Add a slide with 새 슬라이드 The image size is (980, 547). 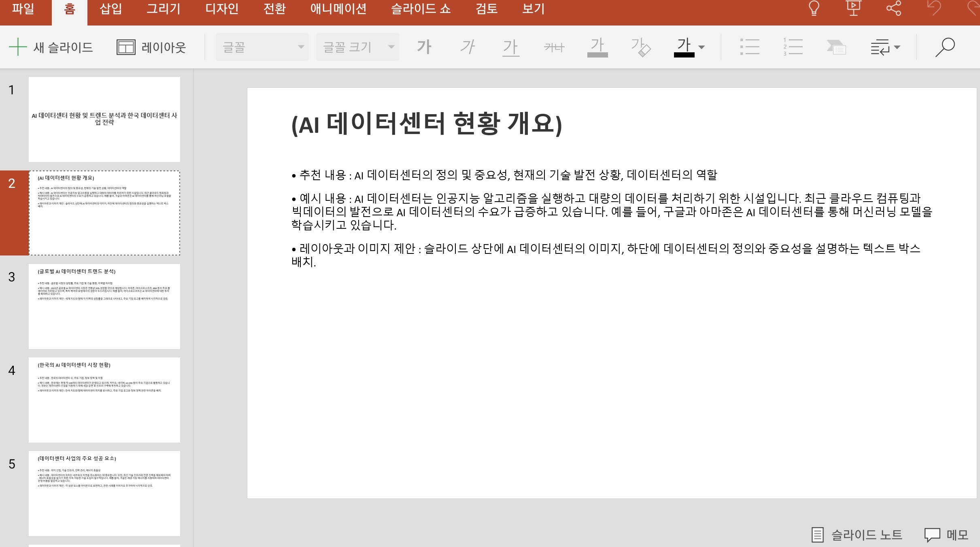(51, 47)
